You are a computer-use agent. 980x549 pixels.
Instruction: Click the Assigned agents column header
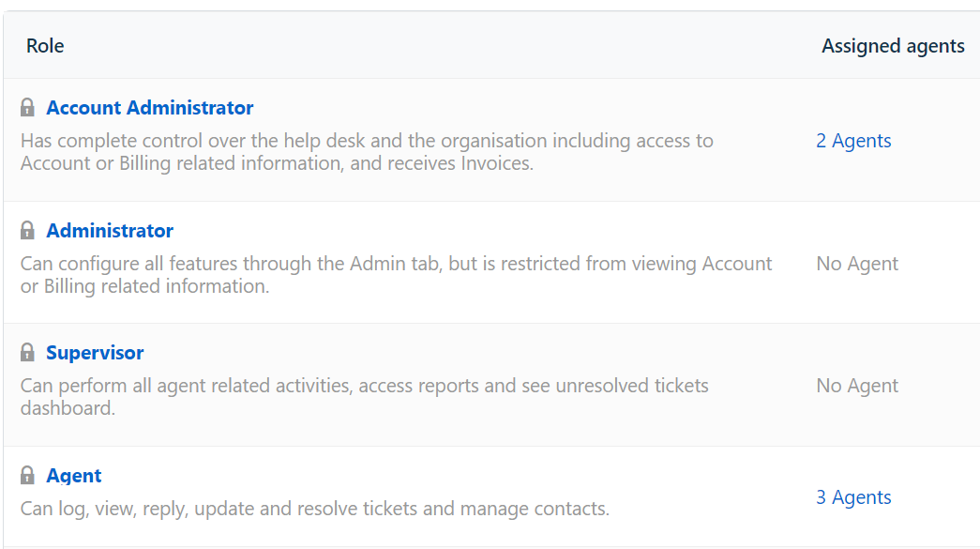pyautogui.click(x=893, y=46)
